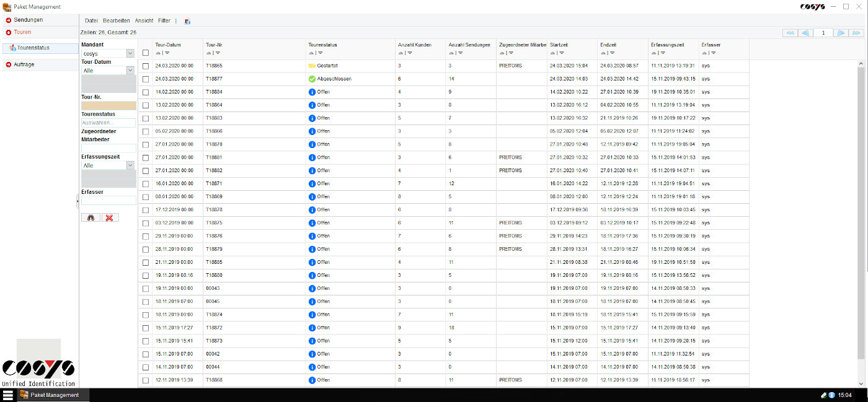868x402 pixels.
Task: Click the Tour-Nr. filter input field
Action: (108, 106)
